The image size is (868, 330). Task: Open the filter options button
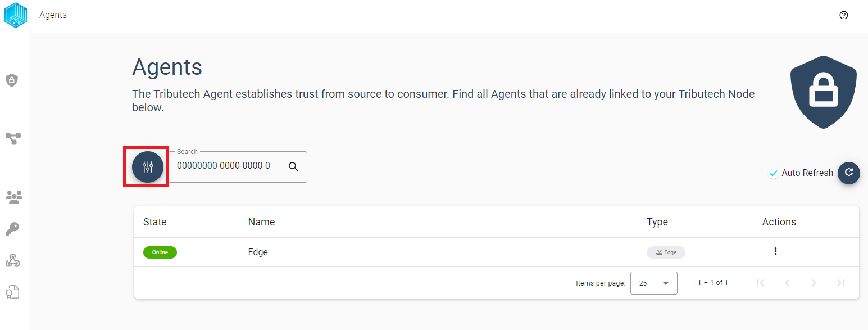[148, 167]
